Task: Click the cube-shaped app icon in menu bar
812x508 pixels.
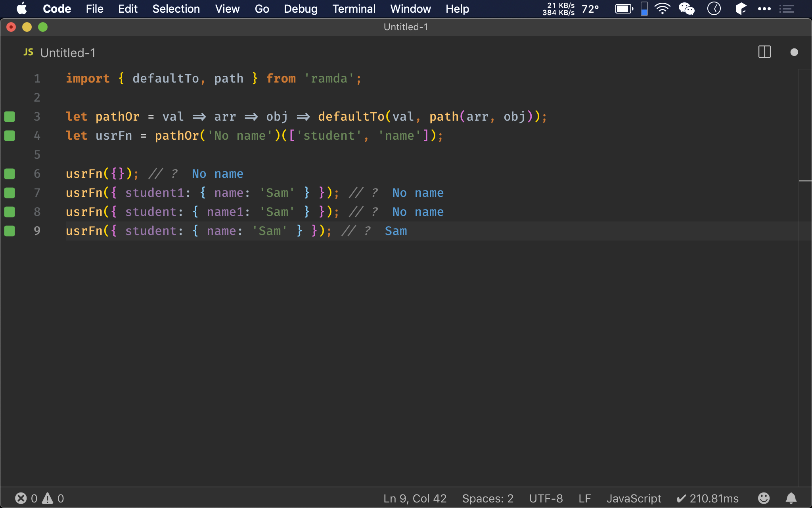Action: 741,8
